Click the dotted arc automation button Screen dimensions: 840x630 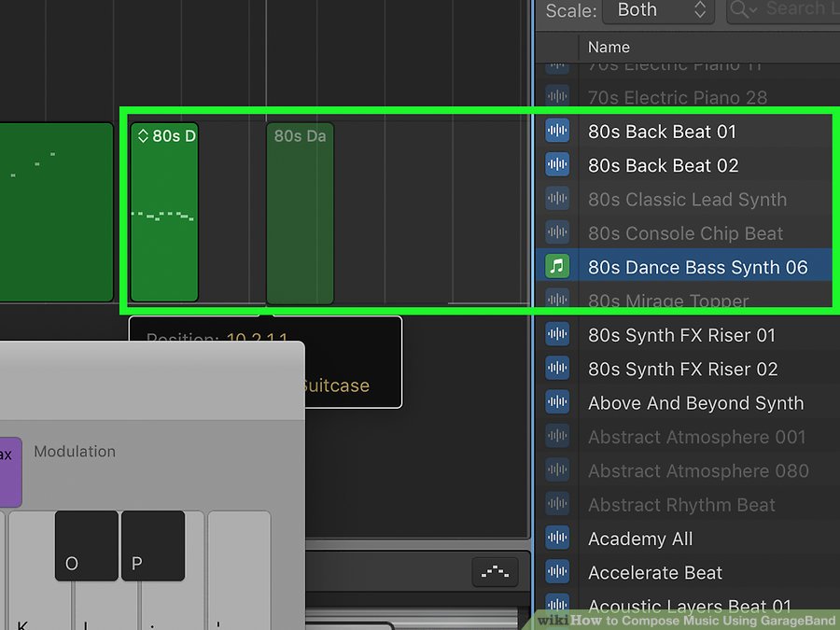coord(495,571)
